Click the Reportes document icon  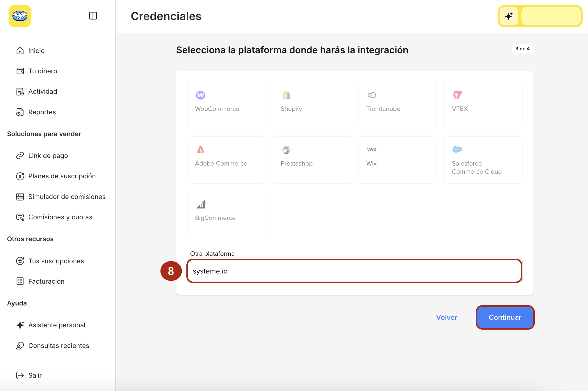(20, 112)
